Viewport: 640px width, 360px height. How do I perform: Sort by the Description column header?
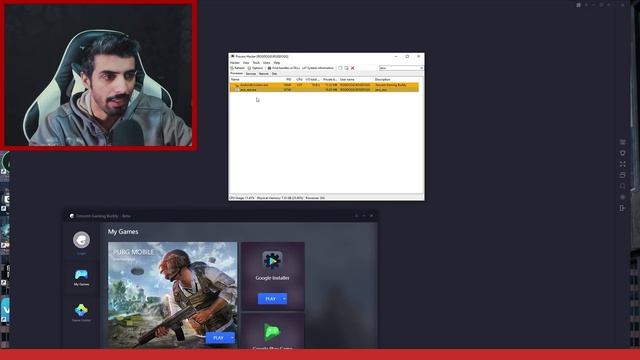pos(382,80)
